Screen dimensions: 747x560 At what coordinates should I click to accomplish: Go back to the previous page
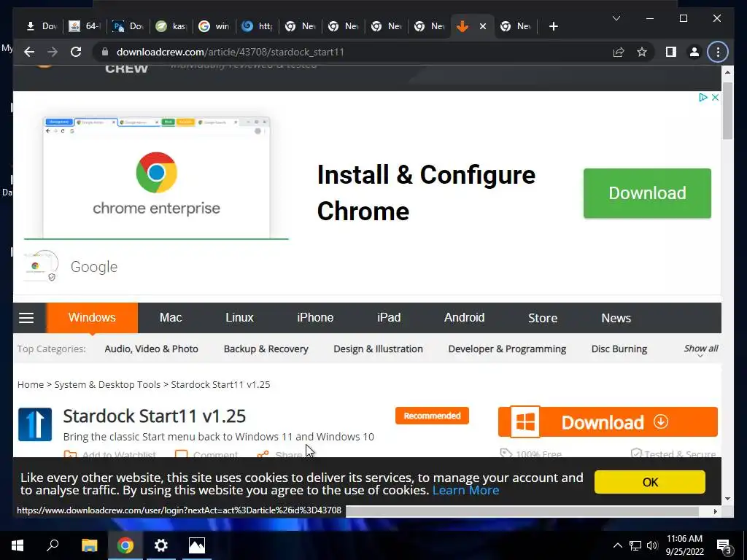tap(29, 52)
